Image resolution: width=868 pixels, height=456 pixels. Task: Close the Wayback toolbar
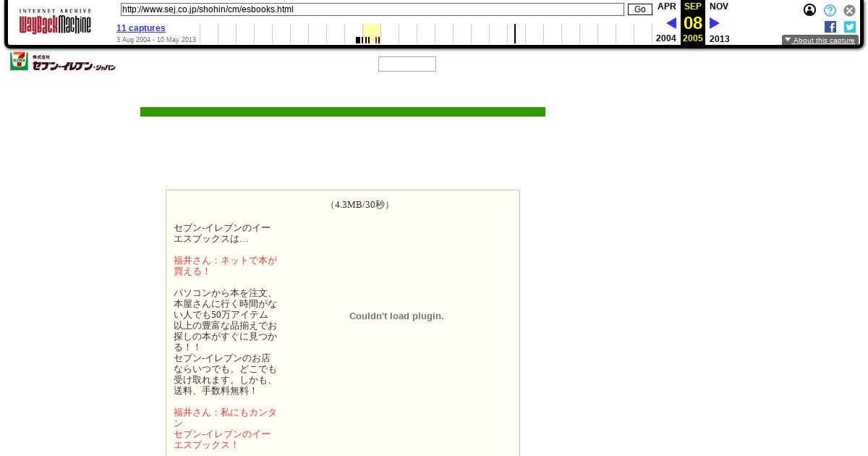pos(850,10)
